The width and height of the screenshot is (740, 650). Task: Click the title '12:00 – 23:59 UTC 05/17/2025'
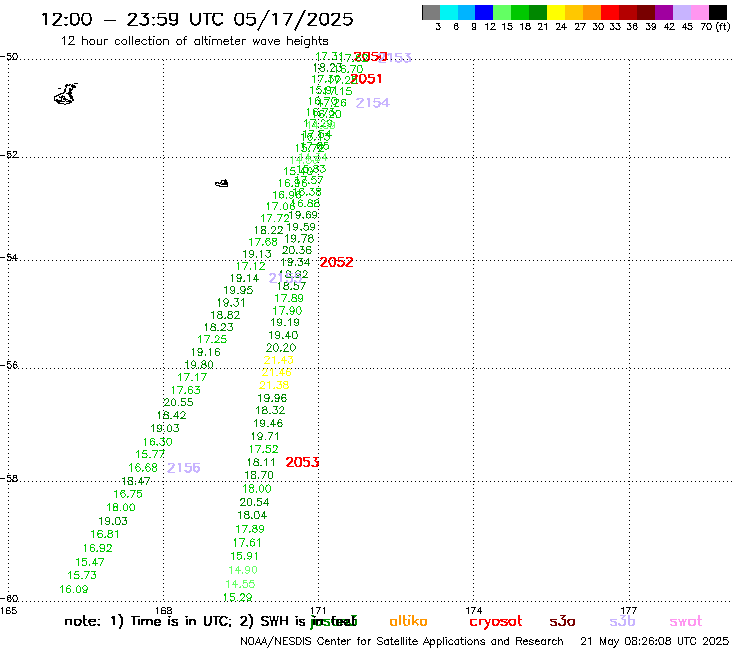coord(197,19)
